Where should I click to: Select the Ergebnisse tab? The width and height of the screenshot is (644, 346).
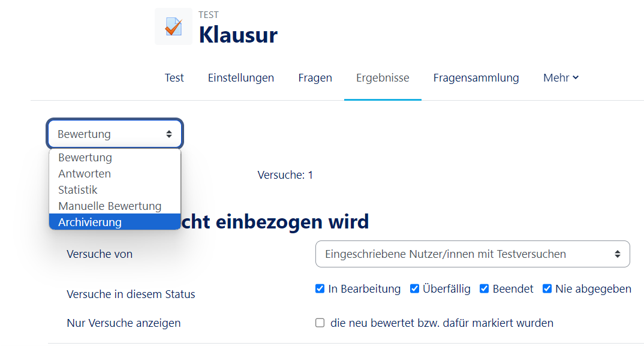click(x=383, y=78)
